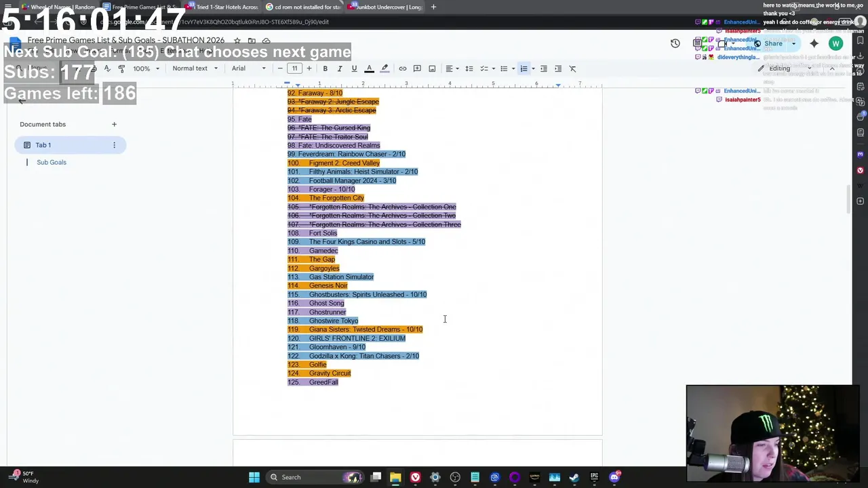Click the taskbar Search box

point(315,477)
